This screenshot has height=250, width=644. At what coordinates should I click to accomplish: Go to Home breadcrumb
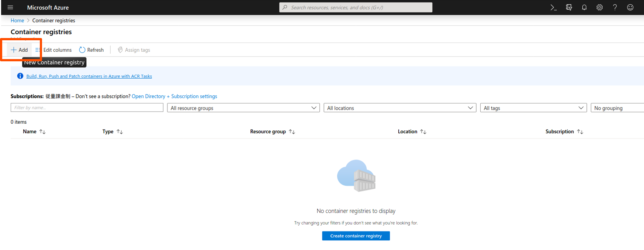17,21
